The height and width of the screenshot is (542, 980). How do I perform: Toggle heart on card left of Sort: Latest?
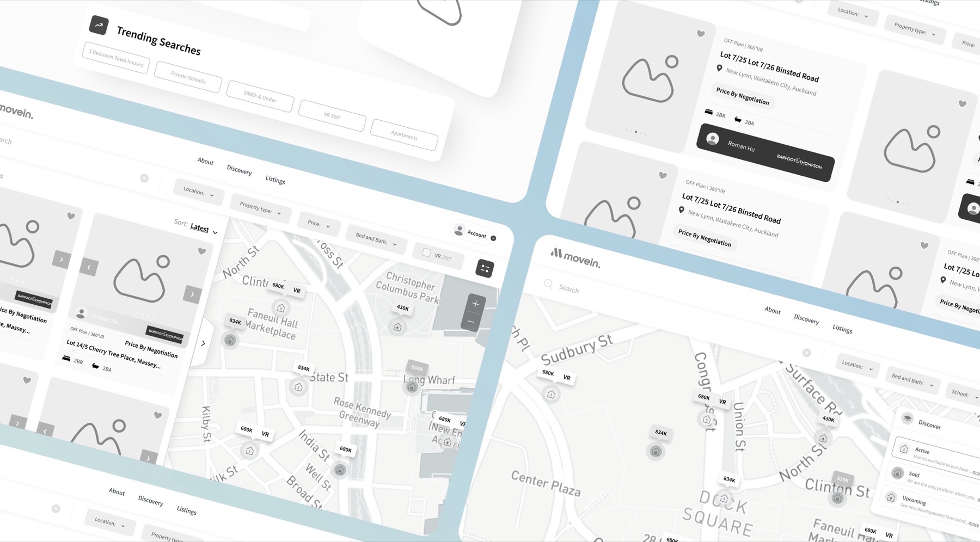point(71,216)
